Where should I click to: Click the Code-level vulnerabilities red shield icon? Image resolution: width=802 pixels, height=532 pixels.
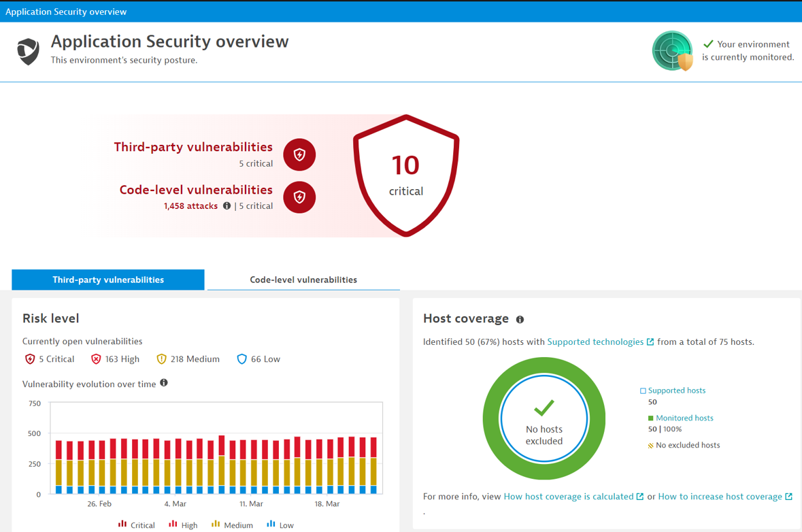tap(299, 197)
